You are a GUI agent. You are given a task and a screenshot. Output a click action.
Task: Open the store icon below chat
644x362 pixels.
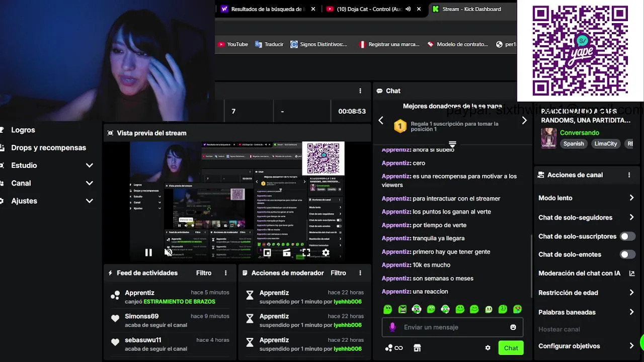(417, 348)
